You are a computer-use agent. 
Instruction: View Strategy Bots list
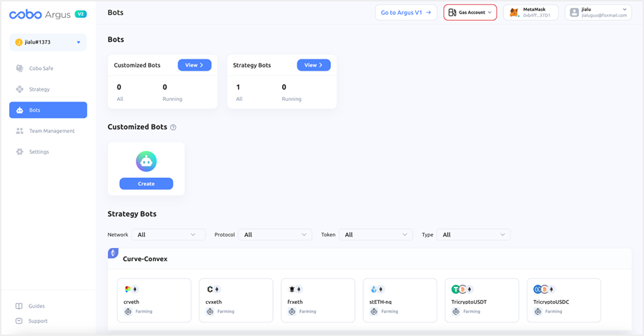(313, 65)
